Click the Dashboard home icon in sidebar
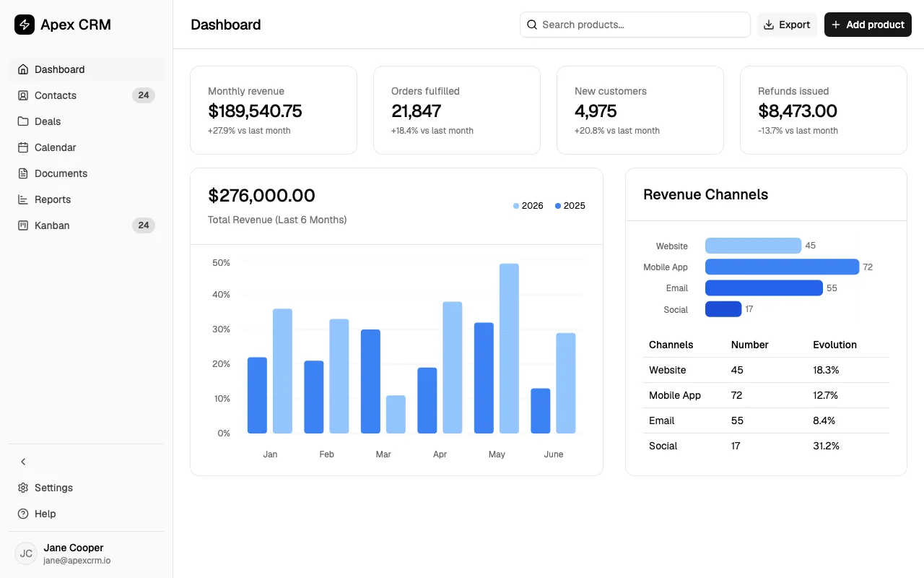 click(x=23, y=69)
